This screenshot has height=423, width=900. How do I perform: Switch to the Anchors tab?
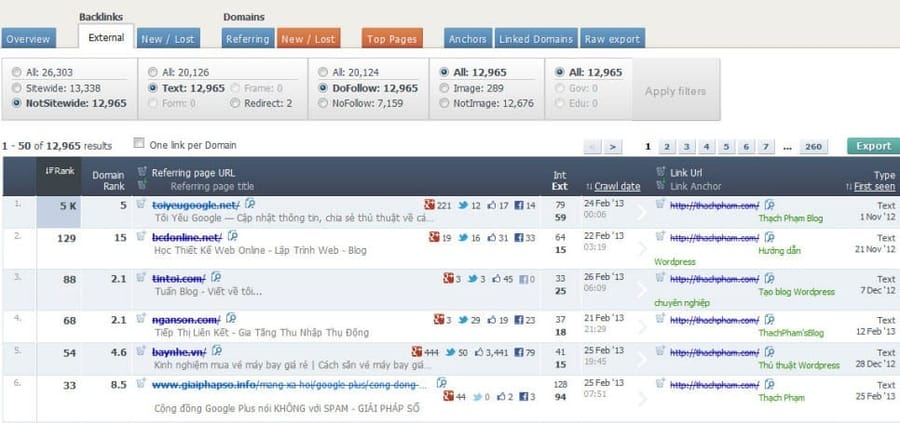click(468, 38)
